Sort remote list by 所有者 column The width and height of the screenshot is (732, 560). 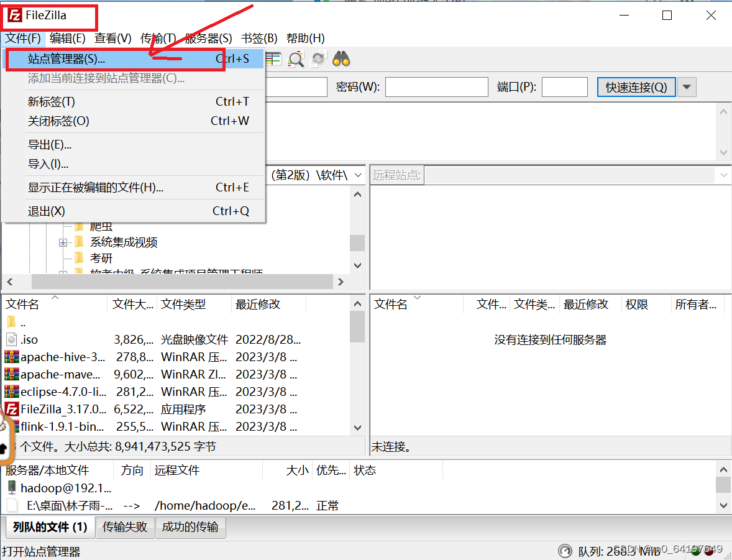click(x=697, y=304)
